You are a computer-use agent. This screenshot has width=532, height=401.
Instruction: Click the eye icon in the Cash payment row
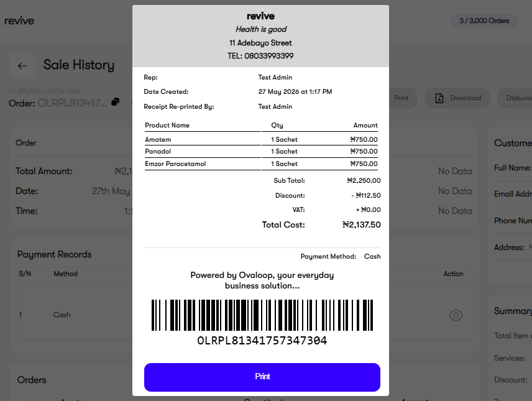coord(456,315)
